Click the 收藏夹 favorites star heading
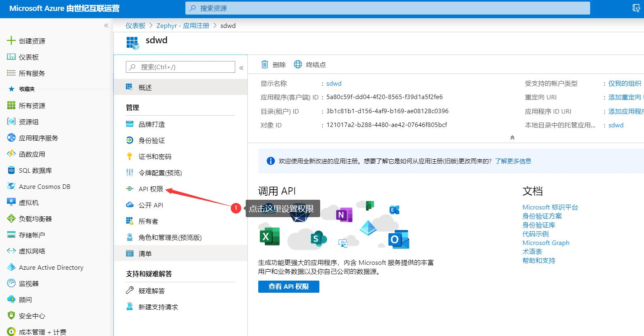Screen dimensions: 644x336 point(22,89)
